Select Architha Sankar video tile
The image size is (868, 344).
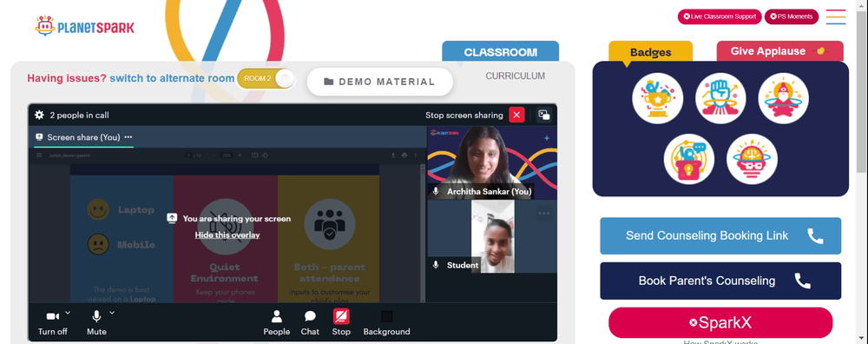click(492, 162)
